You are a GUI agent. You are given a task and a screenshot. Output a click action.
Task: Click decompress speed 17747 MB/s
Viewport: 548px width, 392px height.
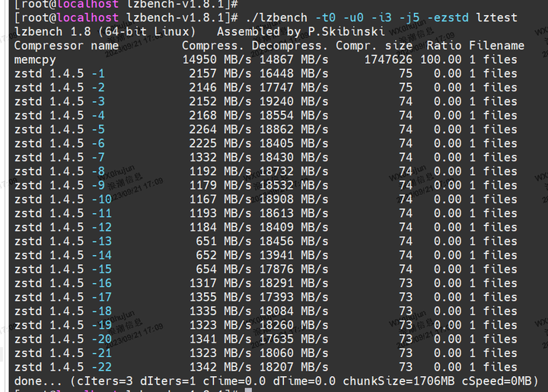pyautogui.click(x=294, y=88)
